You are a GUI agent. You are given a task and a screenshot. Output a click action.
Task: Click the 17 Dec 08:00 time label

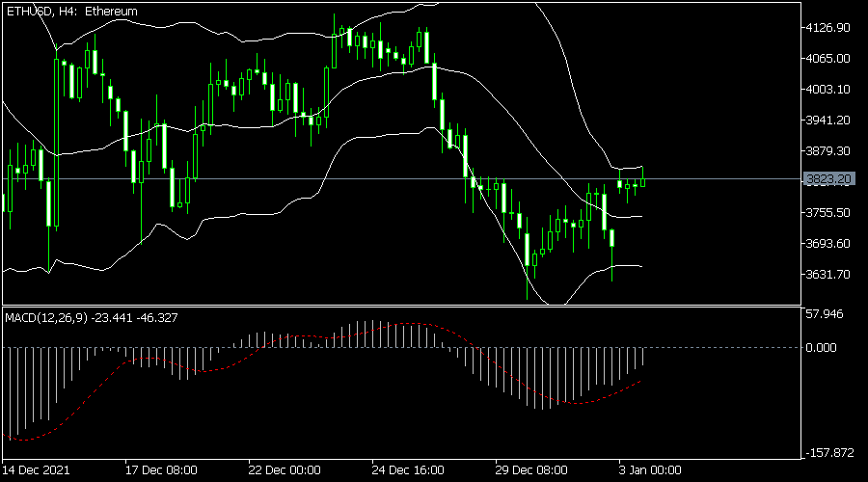tap(161, 470)
